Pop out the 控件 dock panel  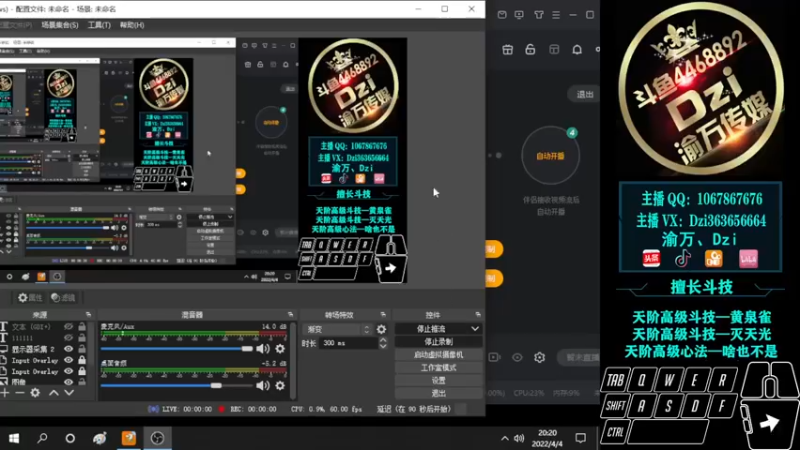click(x=478, y=314)
